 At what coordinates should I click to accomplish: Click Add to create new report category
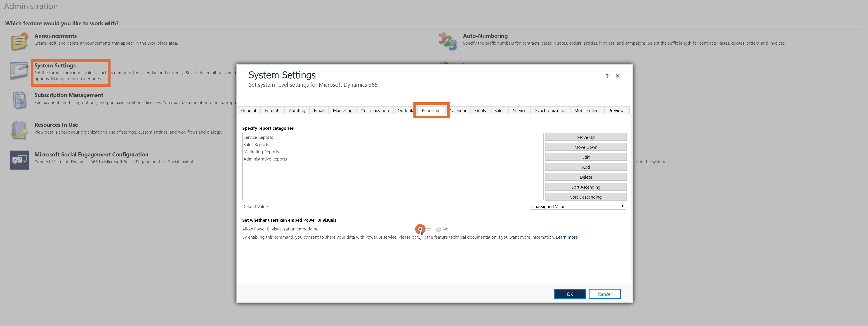(586, 167)
